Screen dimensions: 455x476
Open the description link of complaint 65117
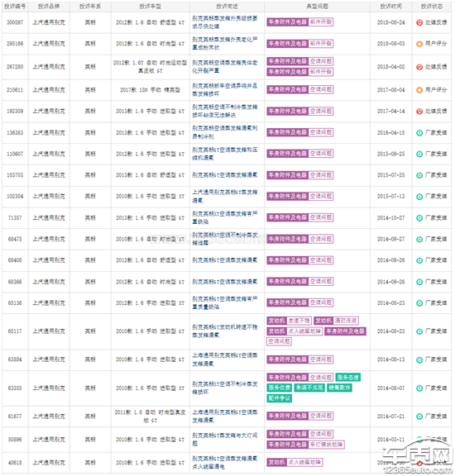[225, 331]
